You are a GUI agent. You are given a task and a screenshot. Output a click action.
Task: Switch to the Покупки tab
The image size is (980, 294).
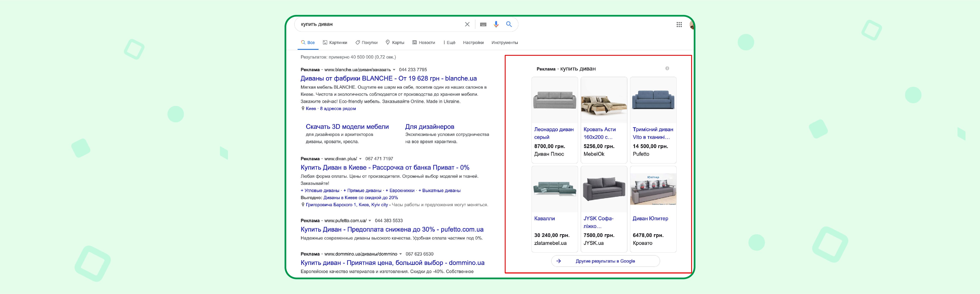[x=366, y=43]
